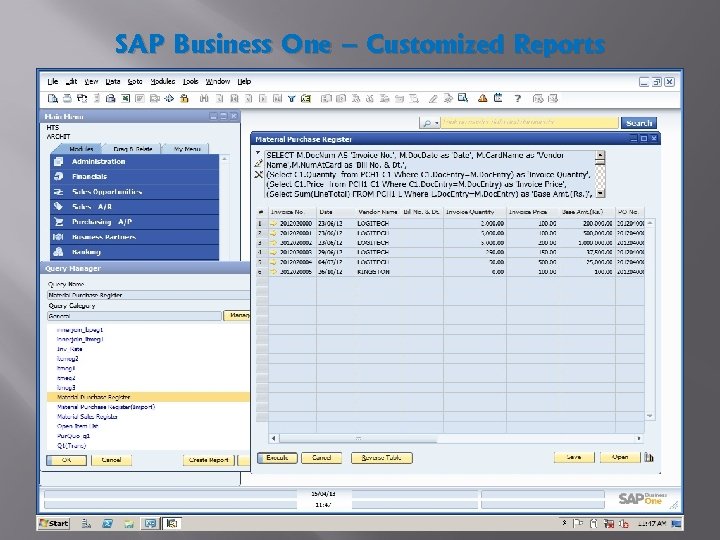Click the Manage button beside Query Category
Image resolution: width=720 pixels, height=540 pixels.
pos(237,315)
